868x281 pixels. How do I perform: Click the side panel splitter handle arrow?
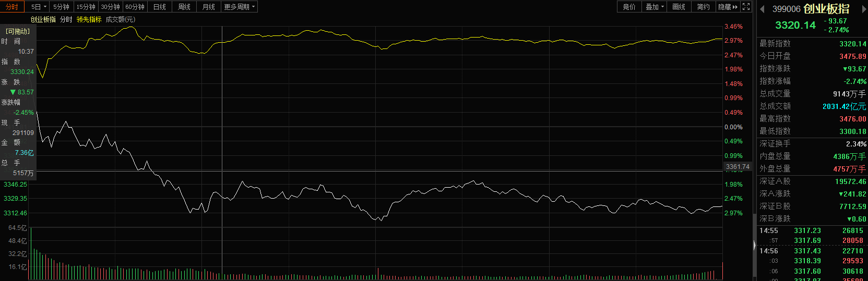[755, 245]
